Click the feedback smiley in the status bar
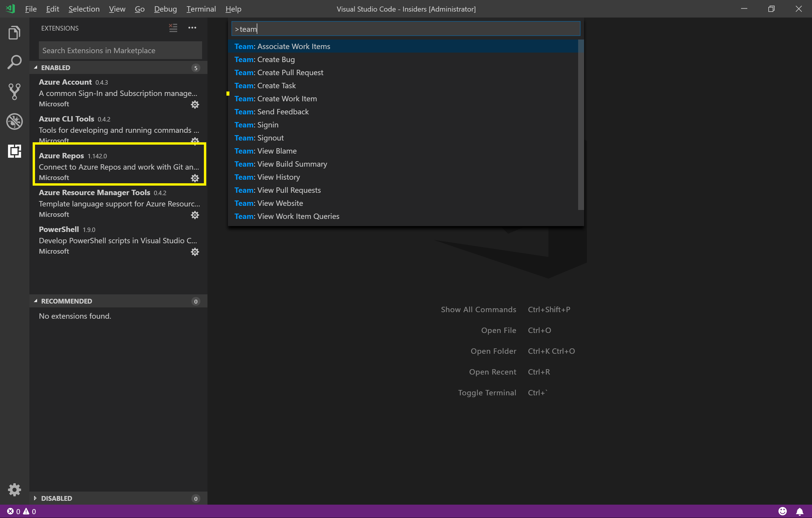This screenshot has width=812, height=518. pos(783,511)
